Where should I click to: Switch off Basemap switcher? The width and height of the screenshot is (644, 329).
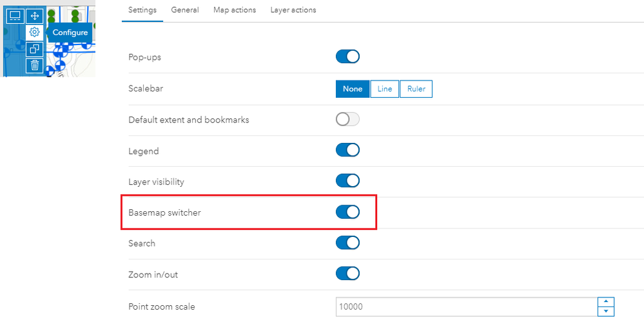[347, 212]
